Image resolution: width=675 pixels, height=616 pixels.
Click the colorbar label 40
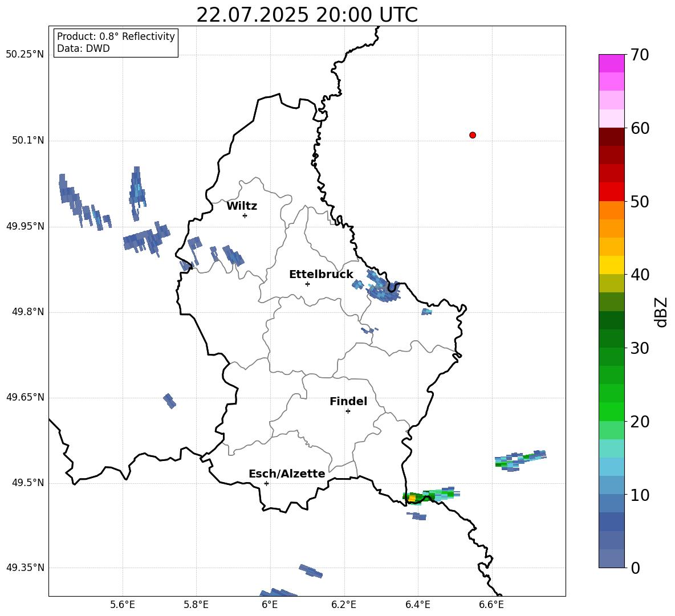[x=640, y=275]
